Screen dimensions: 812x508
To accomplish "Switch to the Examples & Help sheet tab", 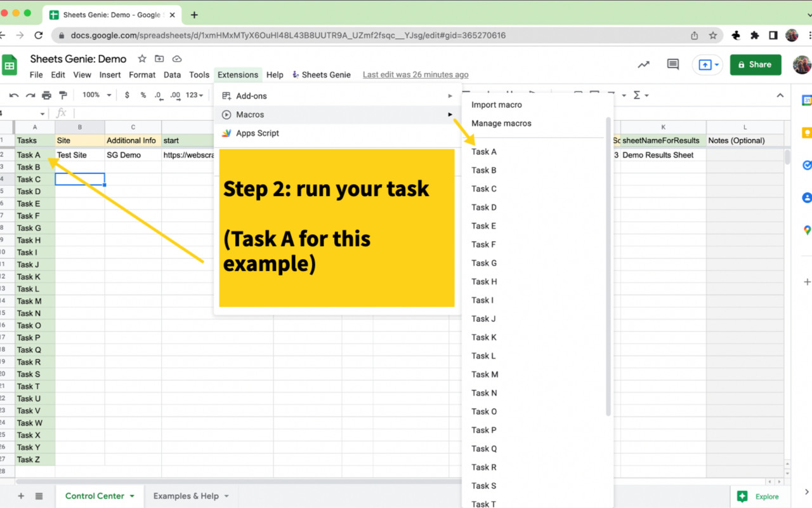I will (x=186, y=496).
